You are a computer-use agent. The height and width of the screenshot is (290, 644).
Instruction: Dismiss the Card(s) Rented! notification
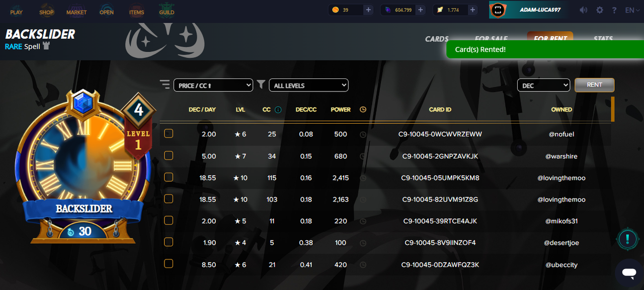[545, 49]
